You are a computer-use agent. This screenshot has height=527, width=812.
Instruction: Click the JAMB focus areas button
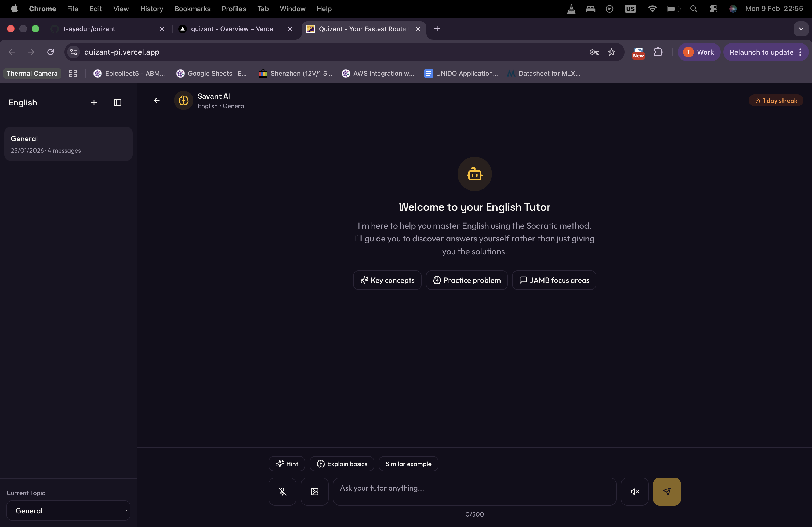coord(554,280)
